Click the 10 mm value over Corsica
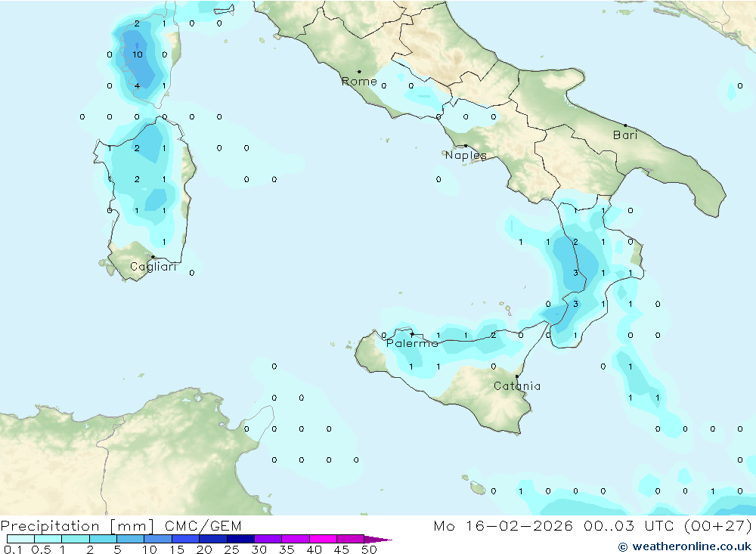This screenshot has height=554, width=756. click(138, 54)
